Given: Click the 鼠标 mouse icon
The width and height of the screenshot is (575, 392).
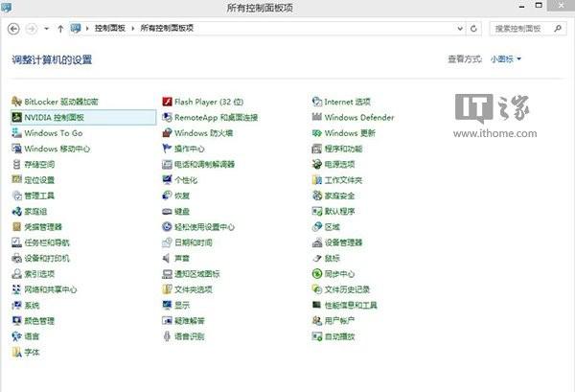Looking at the screenshot, I should tap(317, 258).
